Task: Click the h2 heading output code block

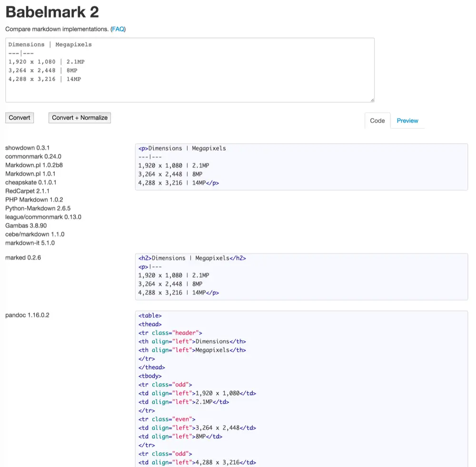Action: pyautogui.click(x=301, y=277)
